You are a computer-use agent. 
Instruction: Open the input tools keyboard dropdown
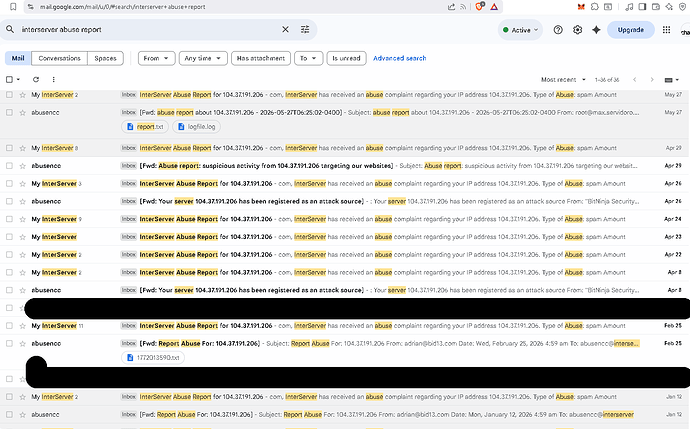point(672,80)
